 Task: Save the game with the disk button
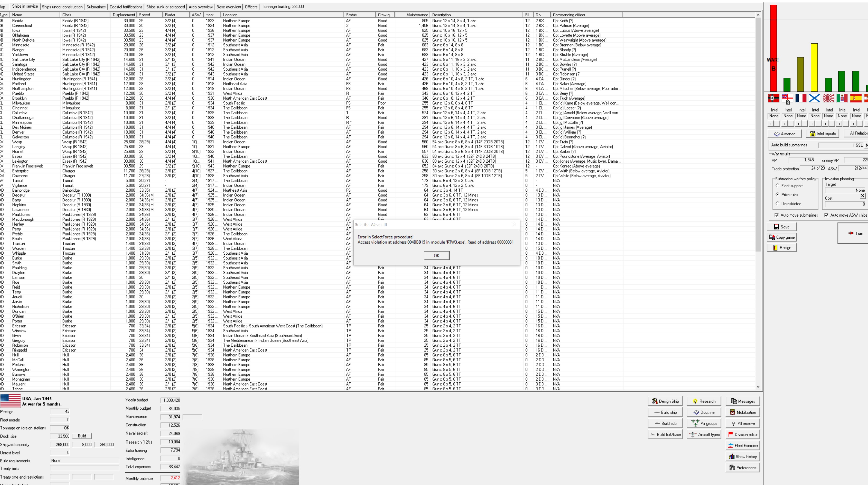tap(782, 227)
